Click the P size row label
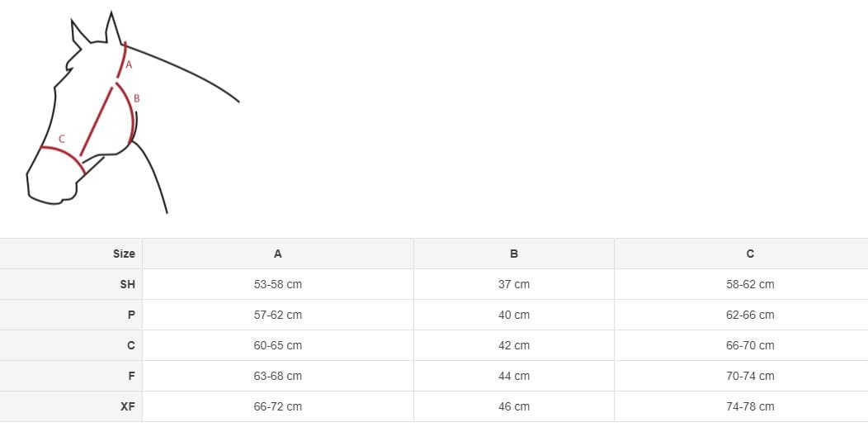The image size is (868, 427). (130, 315)
